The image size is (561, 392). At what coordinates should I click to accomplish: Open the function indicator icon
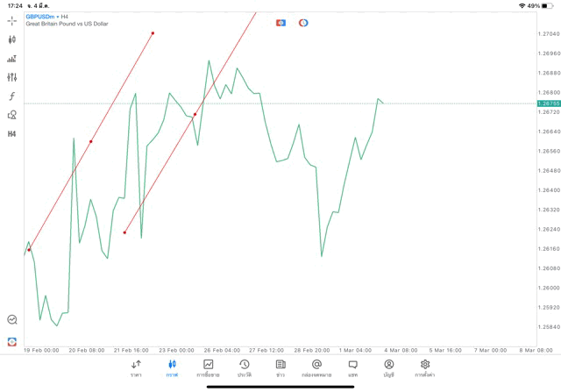[x=12, y=96]
